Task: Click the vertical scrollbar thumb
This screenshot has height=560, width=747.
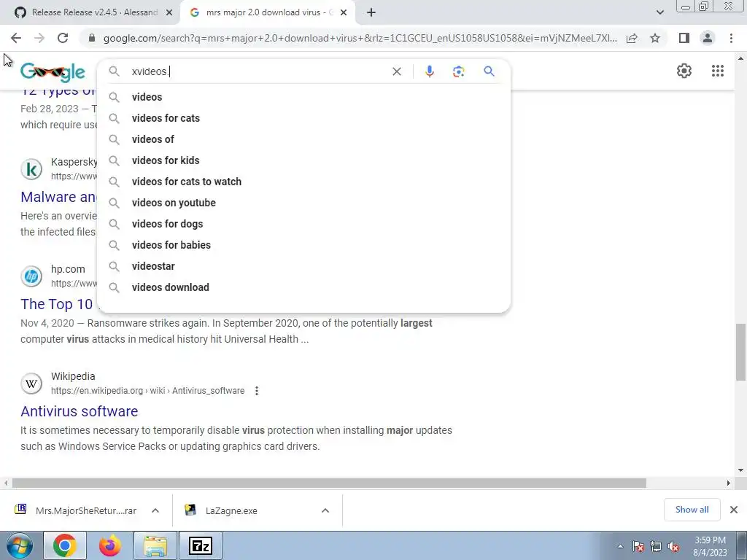Action: click(740, 352)
